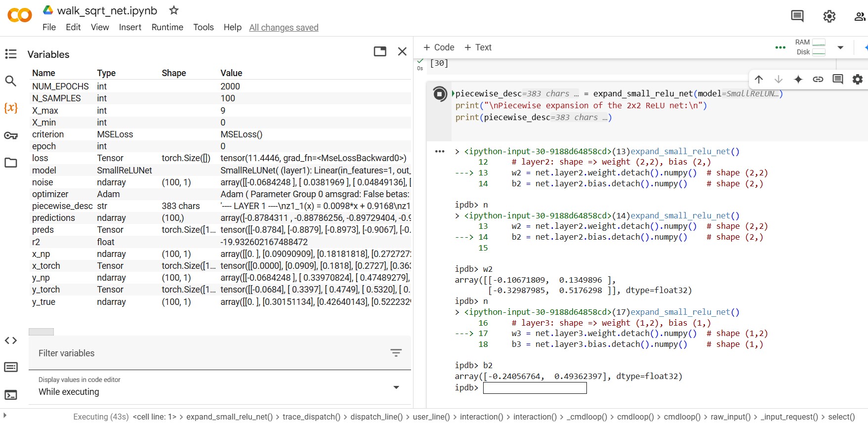Copy link to cell icon
Image resolution: width=868 pixels, height=423 pixels.
tap(818, 79)
